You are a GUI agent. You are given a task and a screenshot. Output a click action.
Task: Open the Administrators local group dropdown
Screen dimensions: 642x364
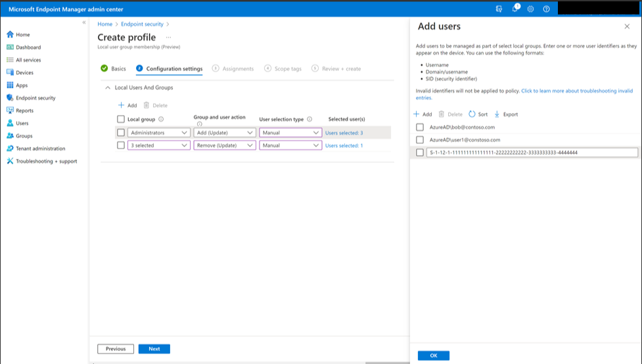pyautogui.click(x=159, y=133)
